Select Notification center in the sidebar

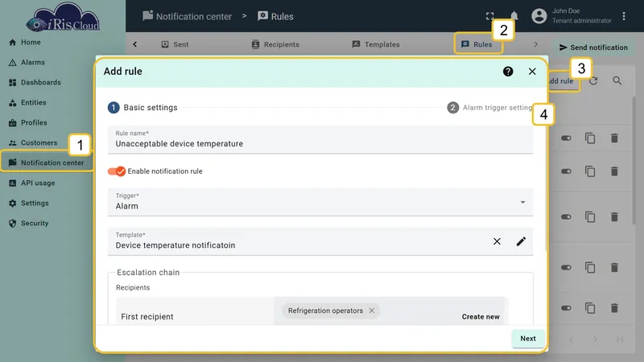(x=47, y=163)
